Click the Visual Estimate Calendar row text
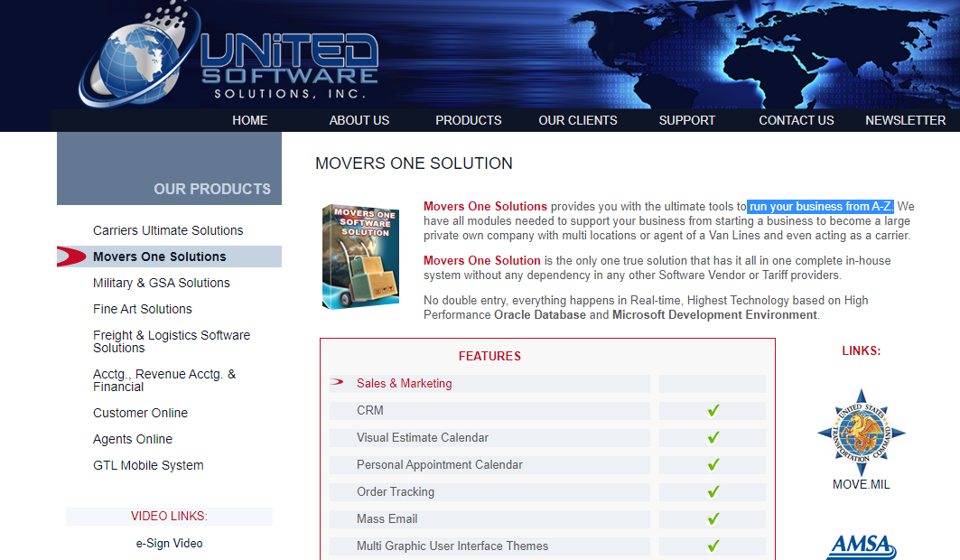 (x=423, y=437)
